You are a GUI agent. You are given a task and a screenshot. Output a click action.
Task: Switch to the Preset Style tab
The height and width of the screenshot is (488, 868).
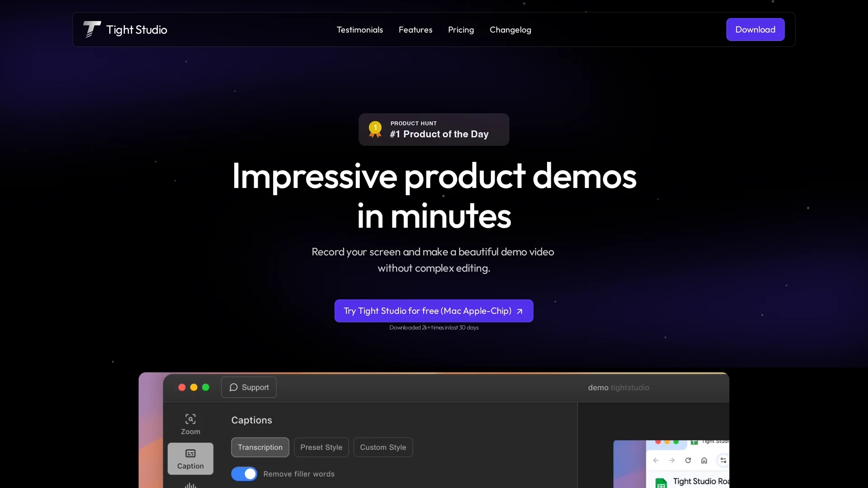click(x=321, y=447)
